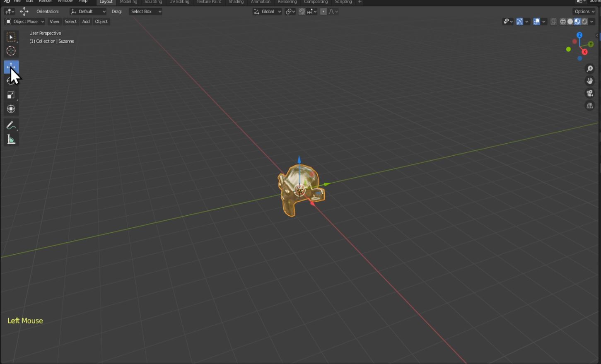Toggle X-ray mode
This screenshot has width=601, height=364.
point(553,22)
